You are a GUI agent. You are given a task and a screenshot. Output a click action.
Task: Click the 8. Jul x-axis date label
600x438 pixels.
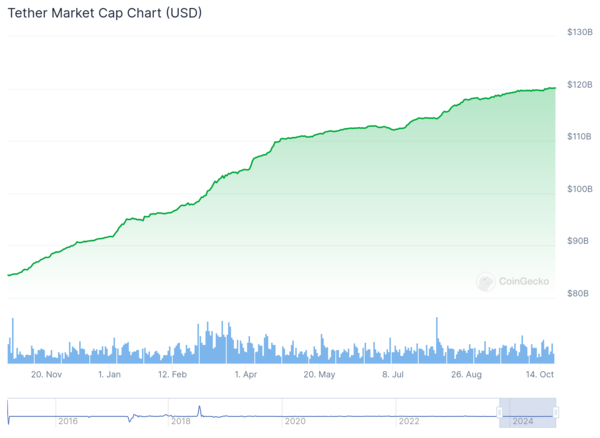393,374
